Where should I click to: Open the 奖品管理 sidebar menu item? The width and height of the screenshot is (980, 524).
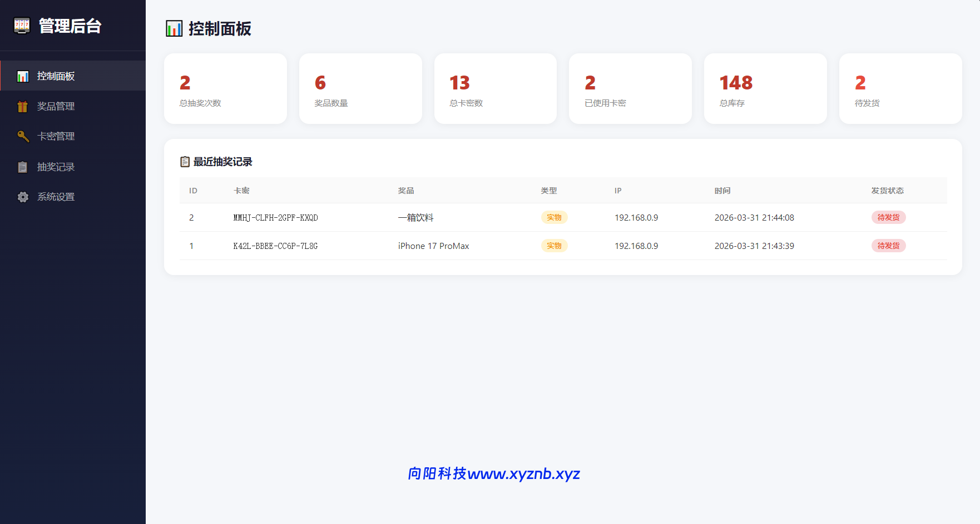(x=56, y=106)
